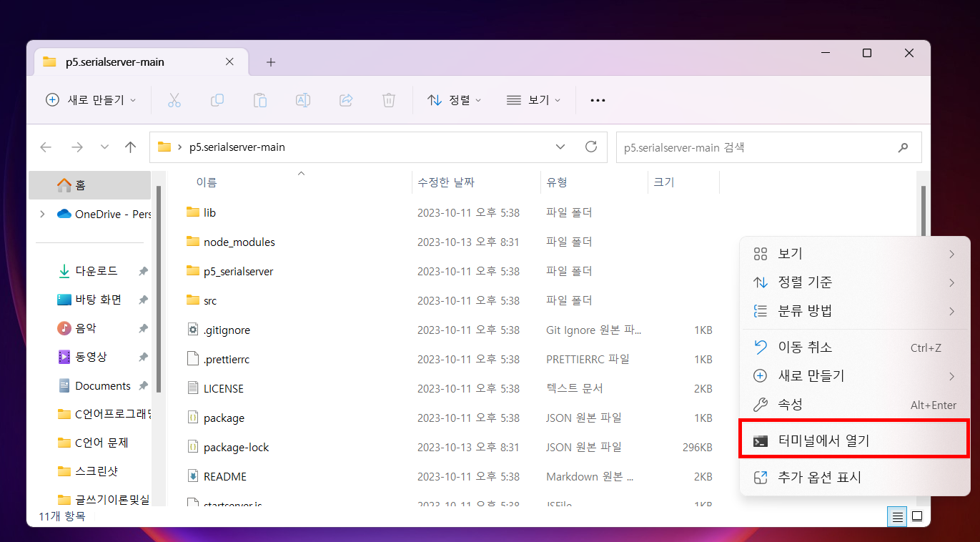Sort by 유형 column header
Image resolution: width=980 pixels, height=542 pixels.
click(x=557, y=182)
